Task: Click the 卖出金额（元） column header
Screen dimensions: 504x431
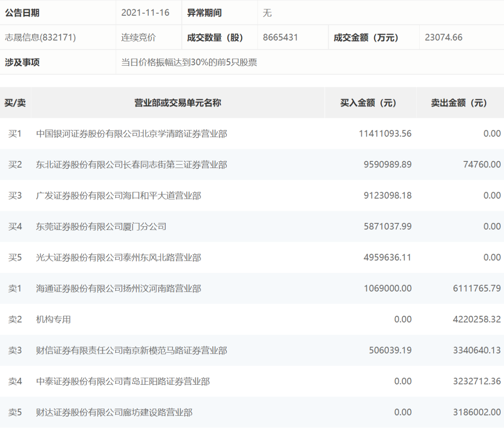Action: tap(459, 103)
